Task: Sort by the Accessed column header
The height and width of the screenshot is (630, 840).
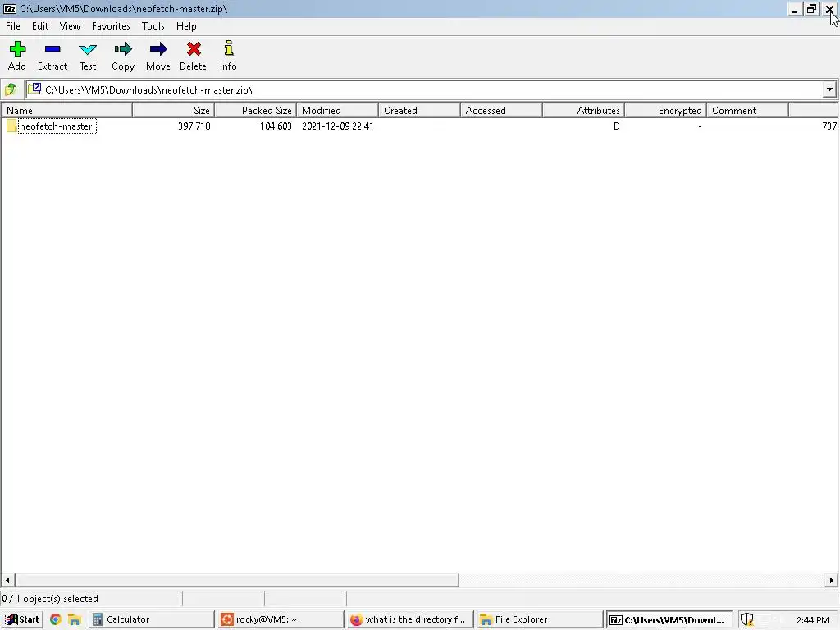Action: pos(501,111)
